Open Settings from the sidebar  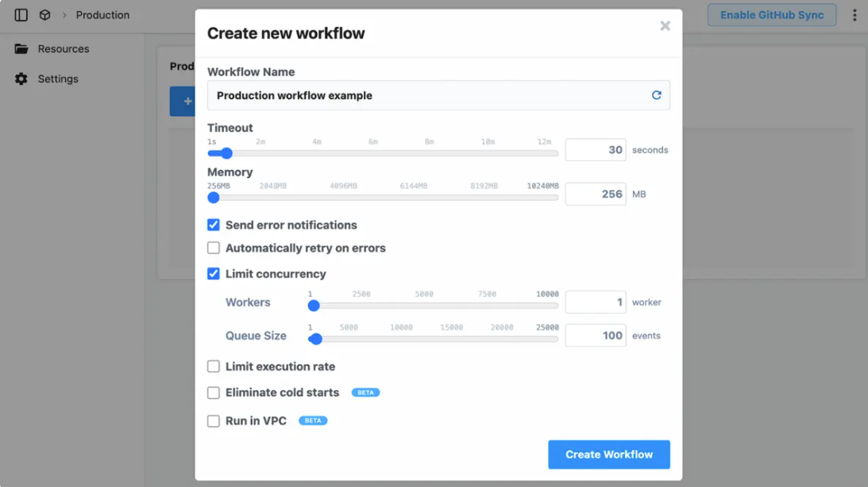(58, 79)
